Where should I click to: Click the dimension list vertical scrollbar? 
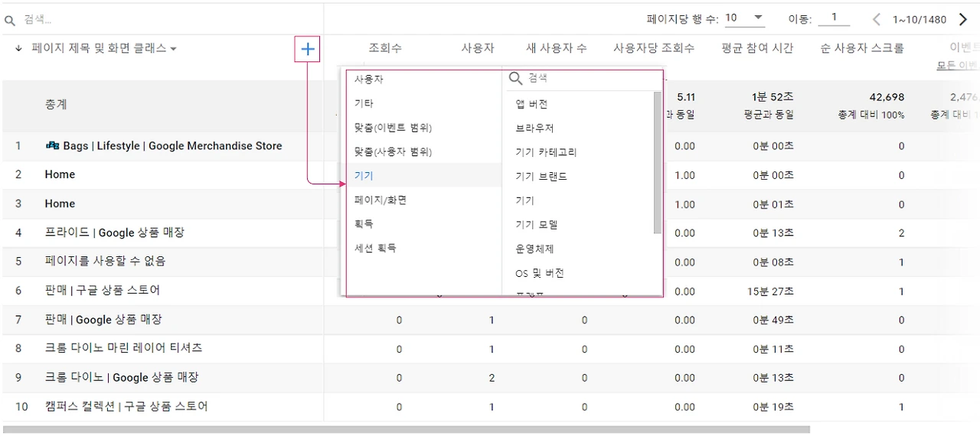point(657,162)
